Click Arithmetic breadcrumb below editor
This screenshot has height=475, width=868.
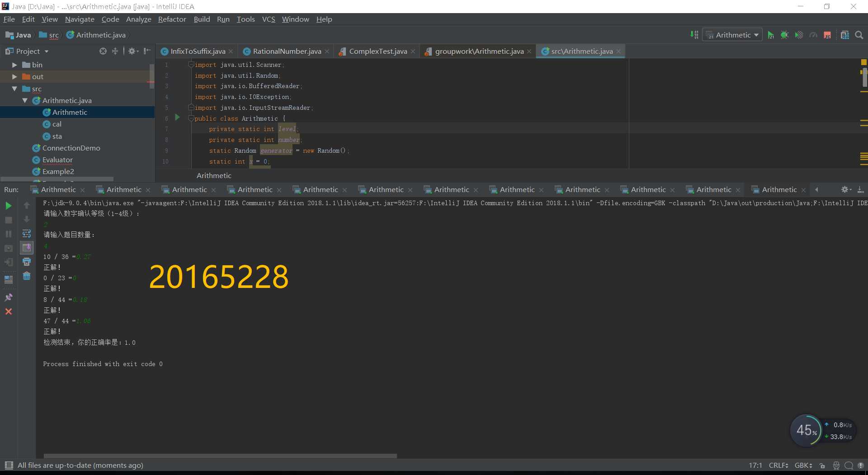pos(214,175)
